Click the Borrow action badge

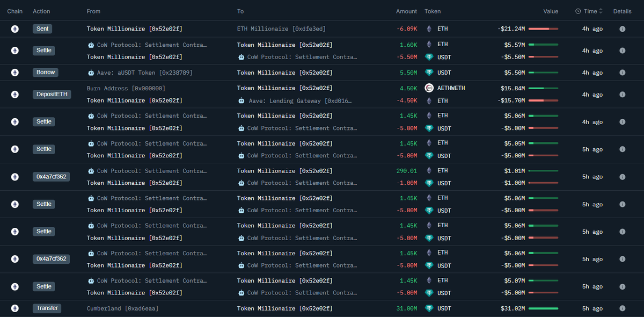45,73
